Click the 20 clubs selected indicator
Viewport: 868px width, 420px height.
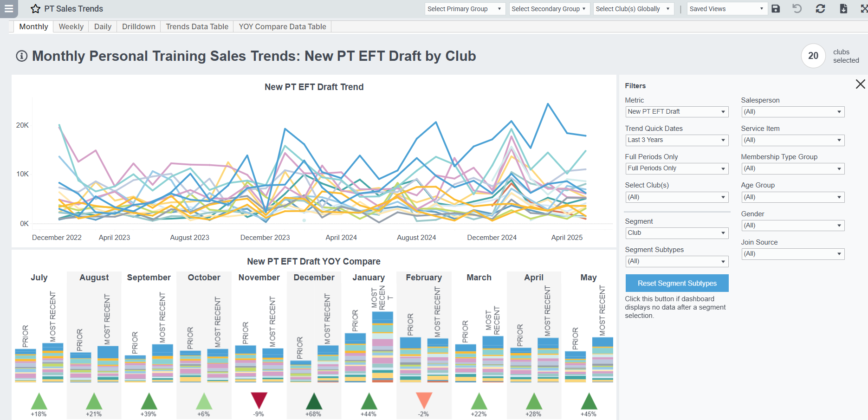click(x=813, y=56)
